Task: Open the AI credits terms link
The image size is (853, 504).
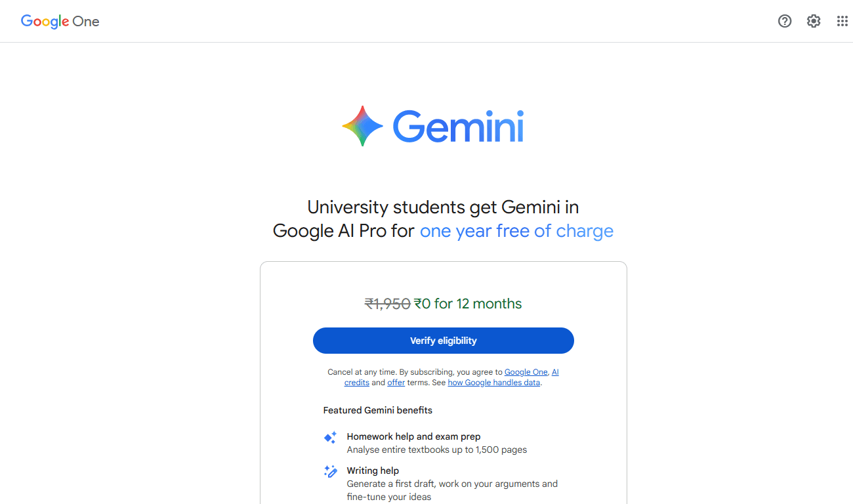Action: click(x=451, y=377)
